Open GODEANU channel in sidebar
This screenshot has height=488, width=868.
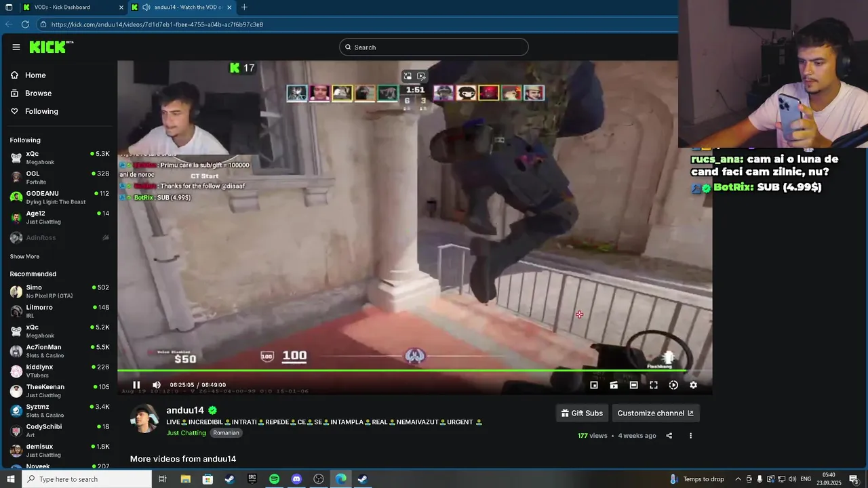tap(59, 197)
